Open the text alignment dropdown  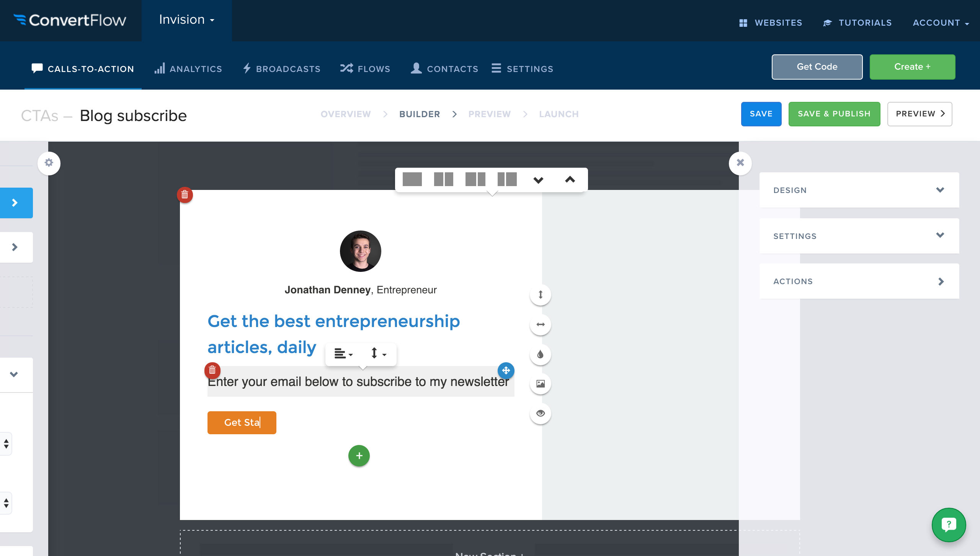click(x=343, y=354)
